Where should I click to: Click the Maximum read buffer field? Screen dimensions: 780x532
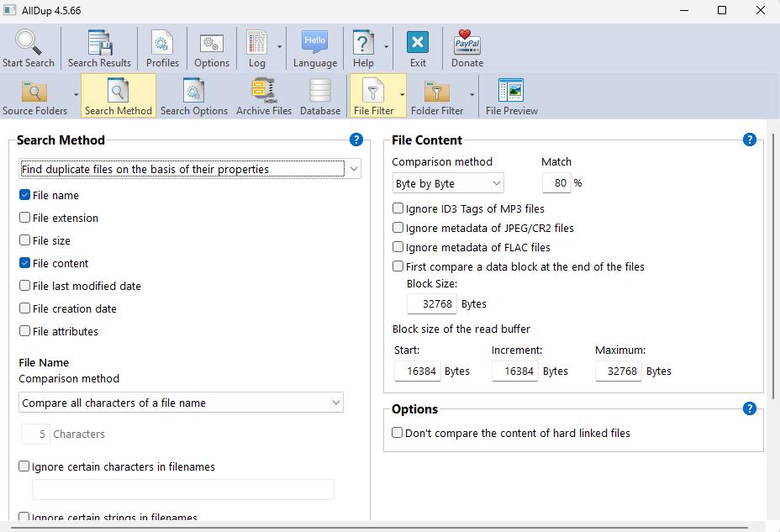[x=619, y=371]
